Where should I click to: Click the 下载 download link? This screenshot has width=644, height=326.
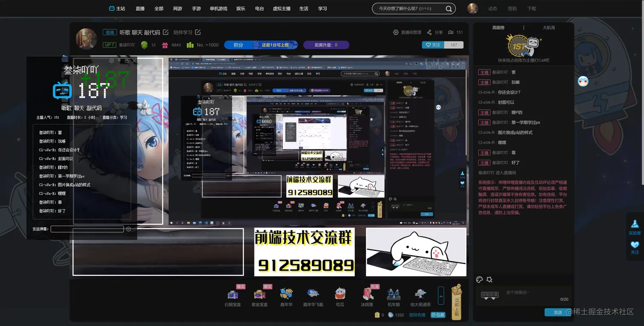click(x=532, y=9)
